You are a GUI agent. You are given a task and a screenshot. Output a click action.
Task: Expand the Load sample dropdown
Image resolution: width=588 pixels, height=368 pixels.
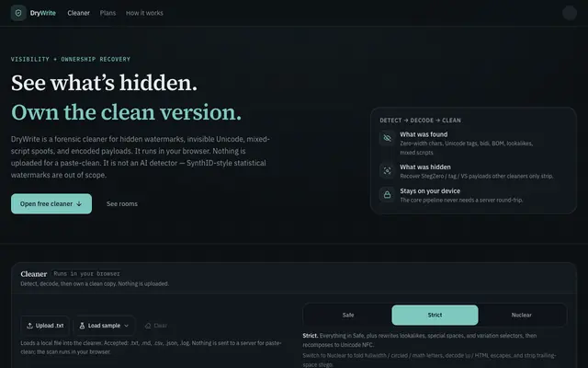(104, 326)
